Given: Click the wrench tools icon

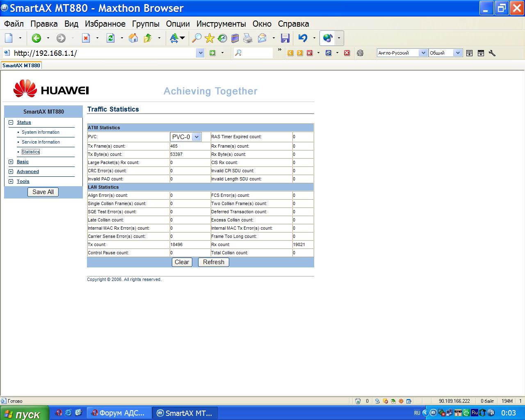Looking at the screenshot, I should click(x=492, y=53).
